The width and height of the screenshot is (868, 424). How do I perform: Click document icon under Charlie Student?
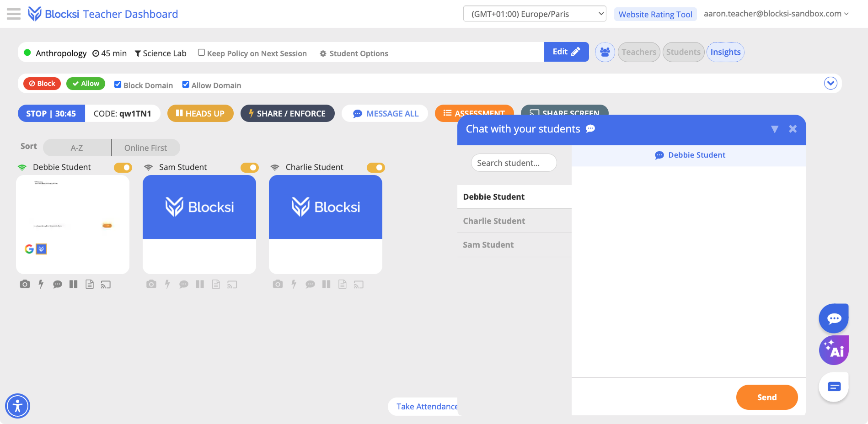point(343,284)
